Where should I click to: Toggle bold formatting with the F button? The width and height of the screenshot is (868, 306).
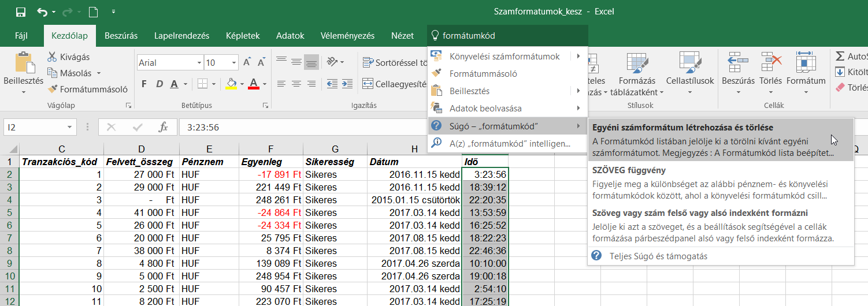pyautogui.click(x=144, y=84)
